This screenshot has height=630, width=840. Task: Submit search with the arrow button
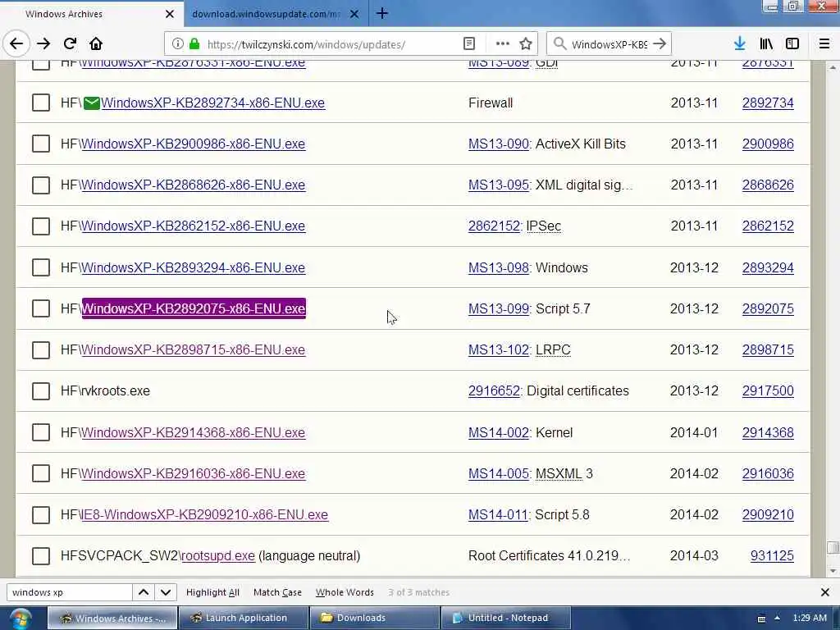[660, 44]
